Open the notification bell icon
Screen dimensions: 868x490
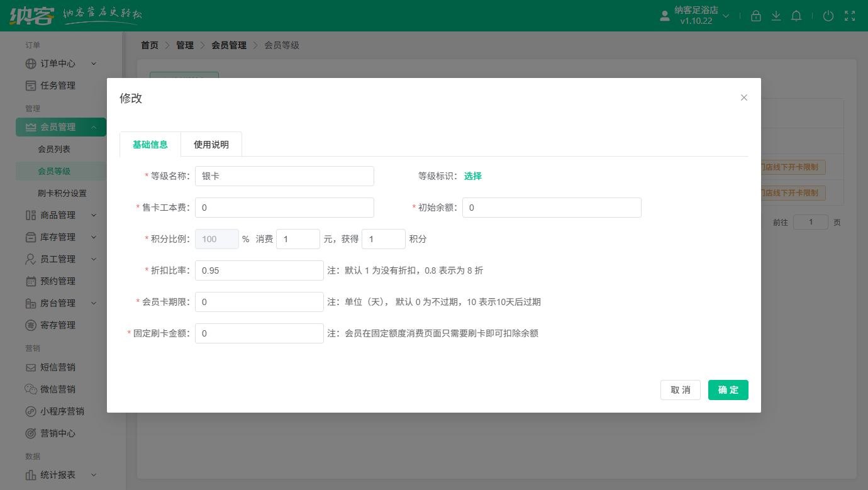tap(796, 16)
